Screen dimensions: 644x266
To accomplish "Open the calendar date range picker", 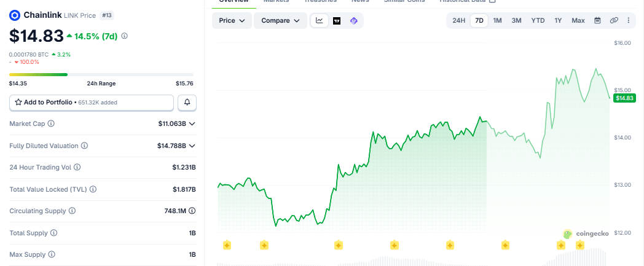I will tap(597, 20).
